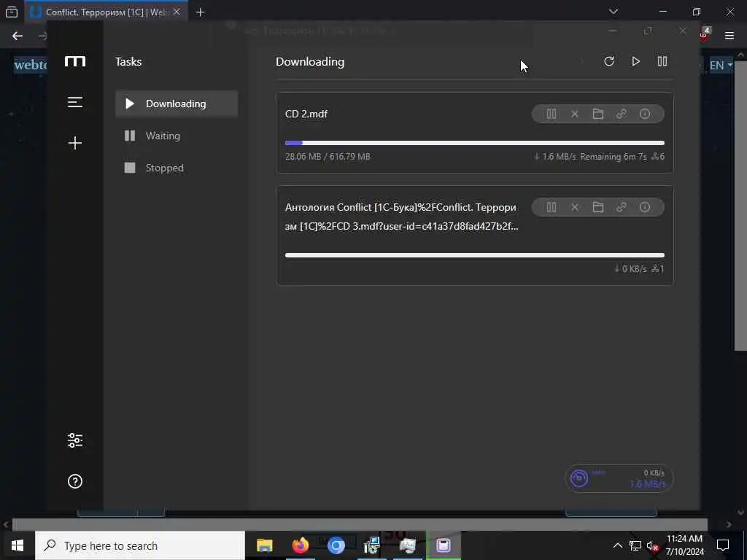747x560 pixels.
Task: Go back in the browser
Action: pyautogui.click(x=18, y=36)
